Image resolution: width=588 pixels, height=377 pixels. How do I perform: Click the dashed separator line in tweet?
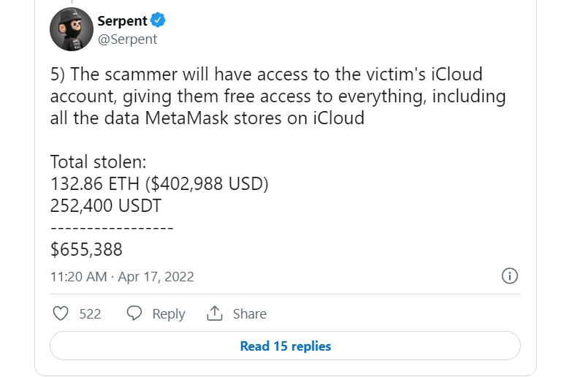point(111,227)
